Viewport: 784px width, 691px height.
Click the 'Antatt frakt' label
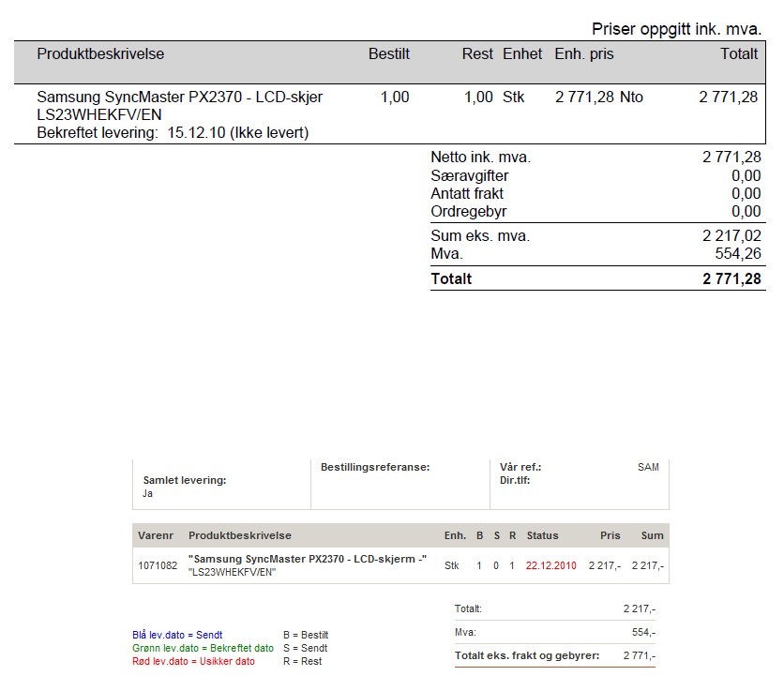[x=467, y=193]
